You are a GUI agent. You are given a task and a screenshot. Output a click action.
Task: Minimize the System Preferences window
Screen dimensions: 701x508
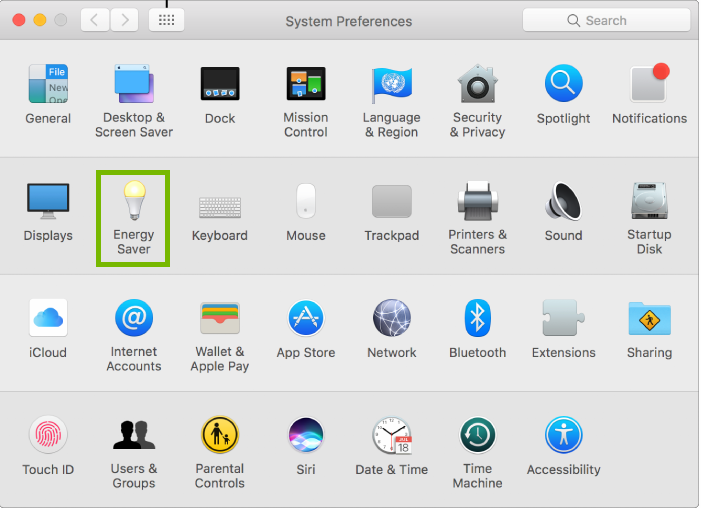pyautogui.click(x=40, y=20)
